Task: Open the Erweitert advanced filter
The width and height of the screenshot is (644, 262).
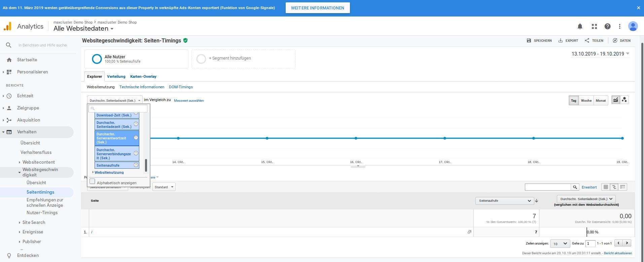Action: [x=589, y=187]
